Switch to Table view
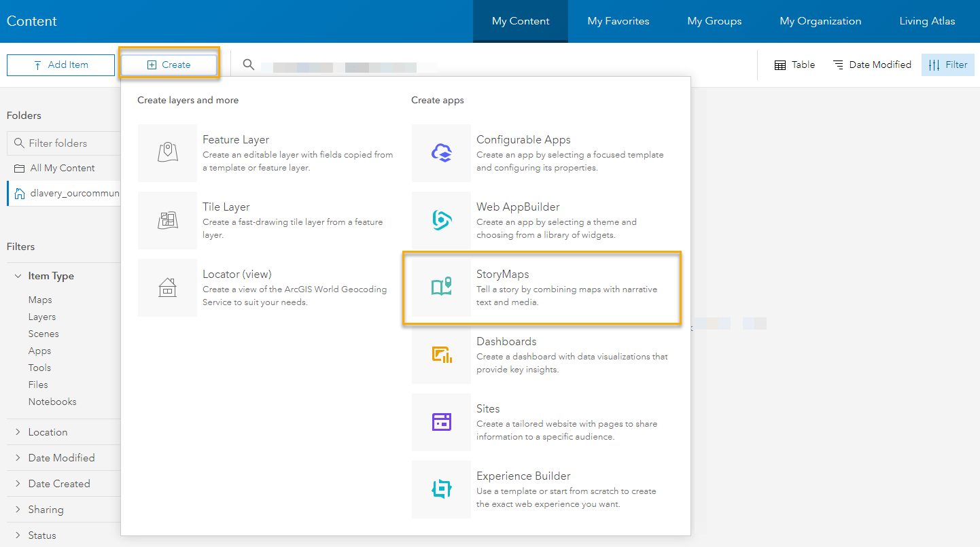Image resolution: width=980 pixels, height=547 pixels. 794,65
